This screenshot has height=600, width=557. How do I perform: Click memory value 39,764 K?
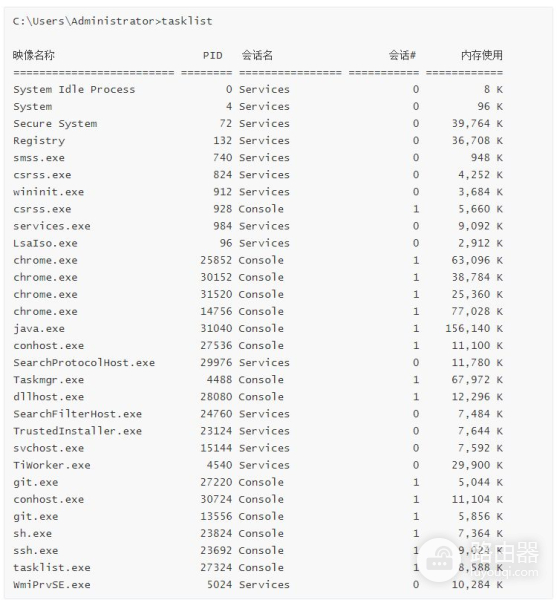click(x=477, y=124)
